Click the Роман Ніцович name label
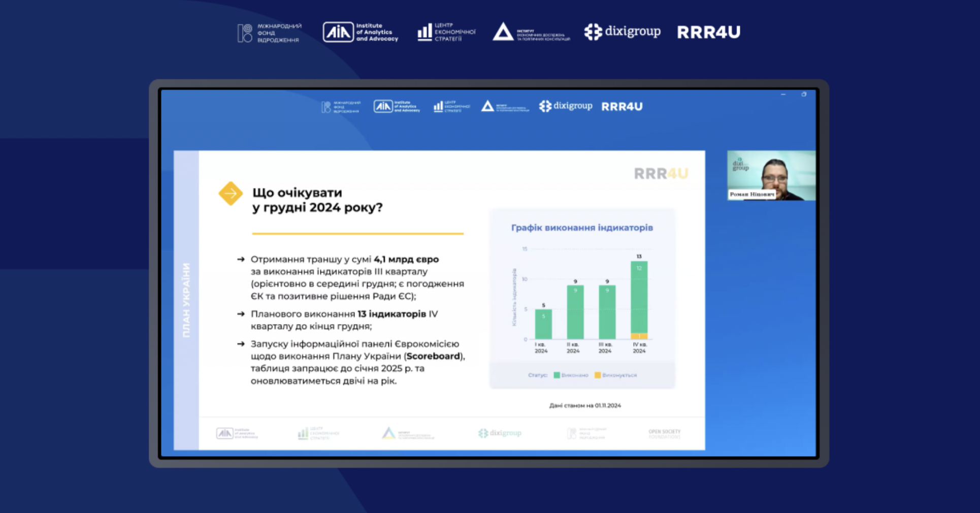The width and height of the screenshot is (980, 513). click(x=752, y=195)
